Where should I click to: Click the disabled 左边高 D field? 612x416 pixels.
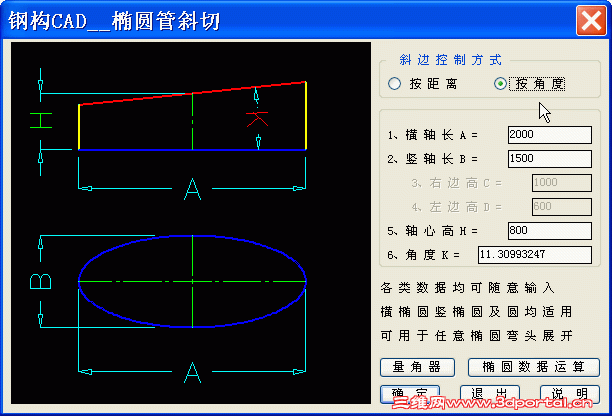click(x=562, y=207)
